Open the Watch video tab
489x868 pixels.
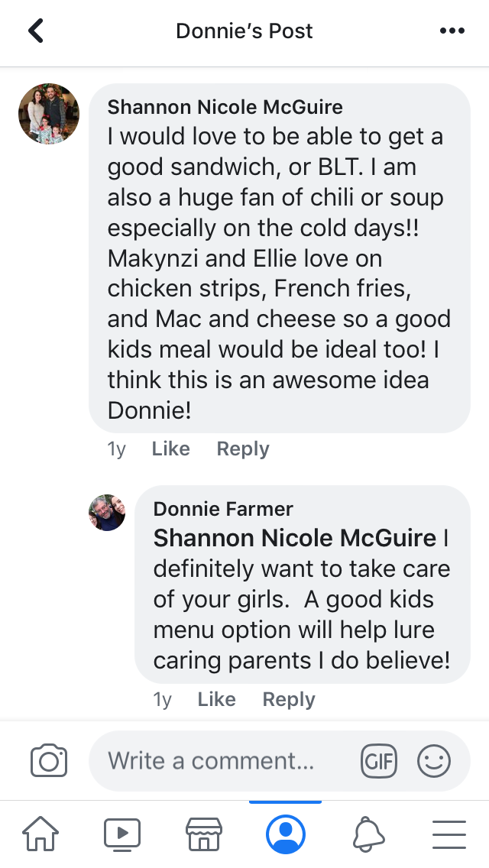[122, 834]
